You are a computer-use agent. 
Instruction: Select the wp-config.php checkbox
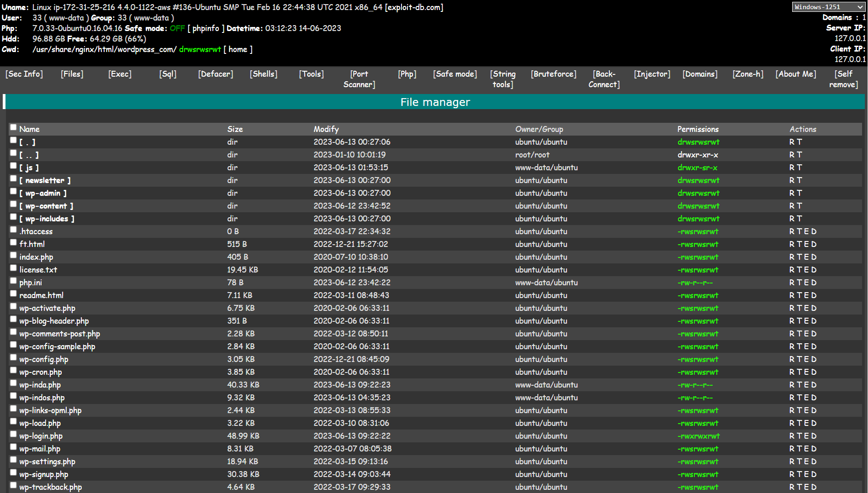click(x=13, y=358)
